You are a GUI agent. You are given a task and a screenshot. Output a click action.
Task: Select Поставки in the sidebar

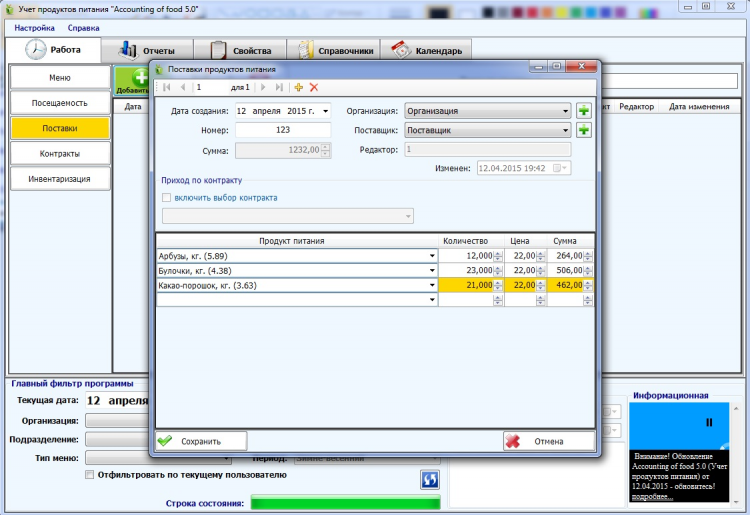pyautogui.click(x=60, y=128)
